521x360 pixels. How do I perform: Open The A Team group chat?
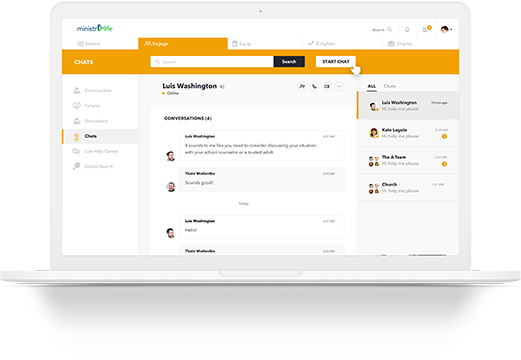pos(408,160)
